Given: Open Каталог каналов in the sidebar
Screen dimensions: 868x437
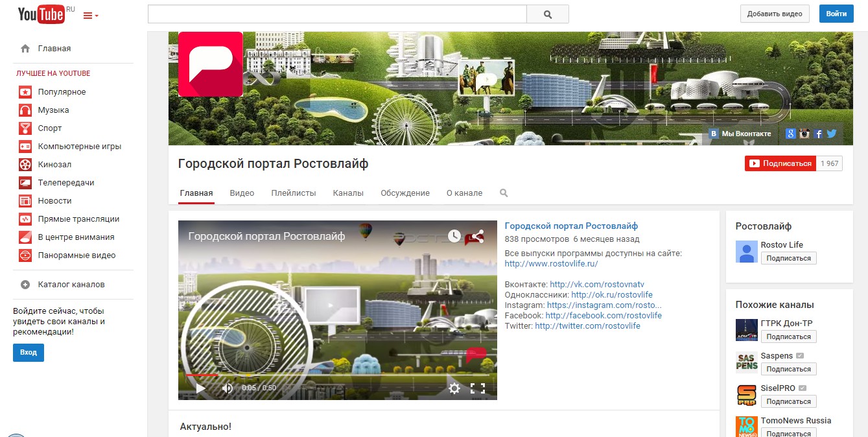Looking at the screenshot, I should click(x=73, y=285).
